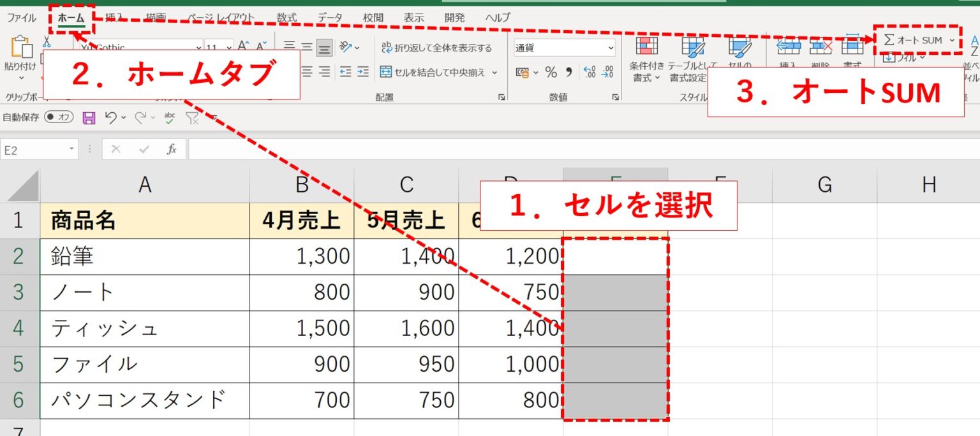The image size is (980, 436).
Task: Open the 通貨 number format dropdown
Action: pos(611,48)
